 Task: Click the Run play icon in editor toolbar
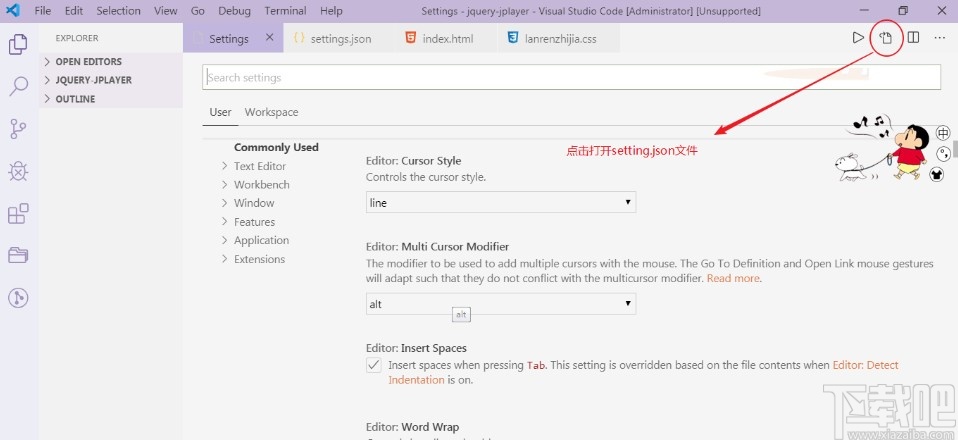[858, 38]
